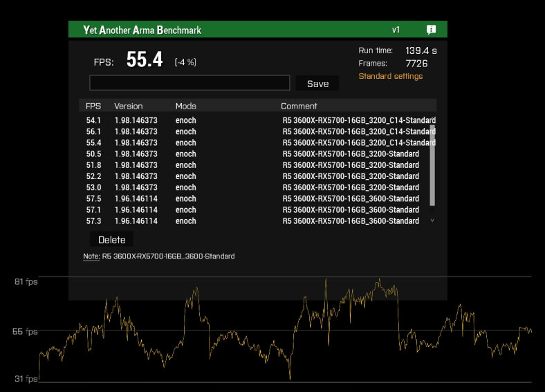Select the 55.4 FPS row in the results list
Viewport: 545px width, 392px height.
[x=257, y=142]
